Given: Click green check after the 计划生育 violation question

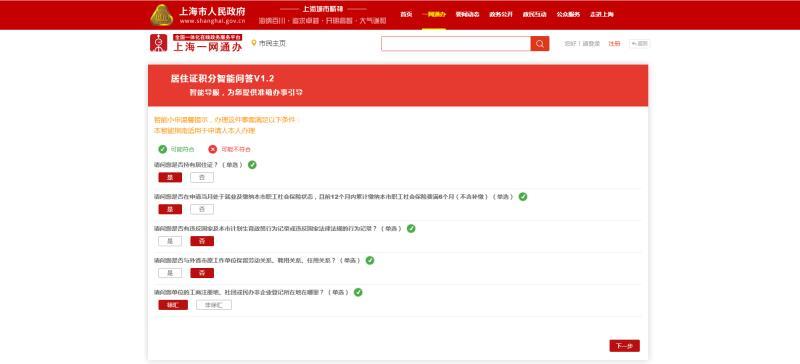Looking at the screenshot, I should [411, 229].
